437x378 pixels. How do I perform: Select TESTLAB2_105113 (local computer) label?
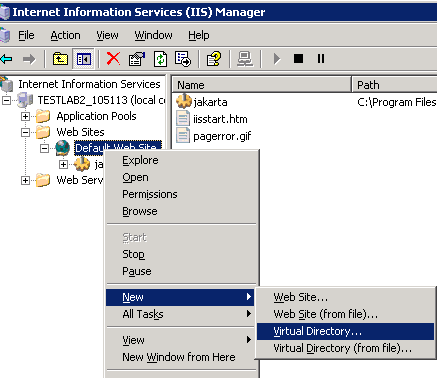[101, 100]
